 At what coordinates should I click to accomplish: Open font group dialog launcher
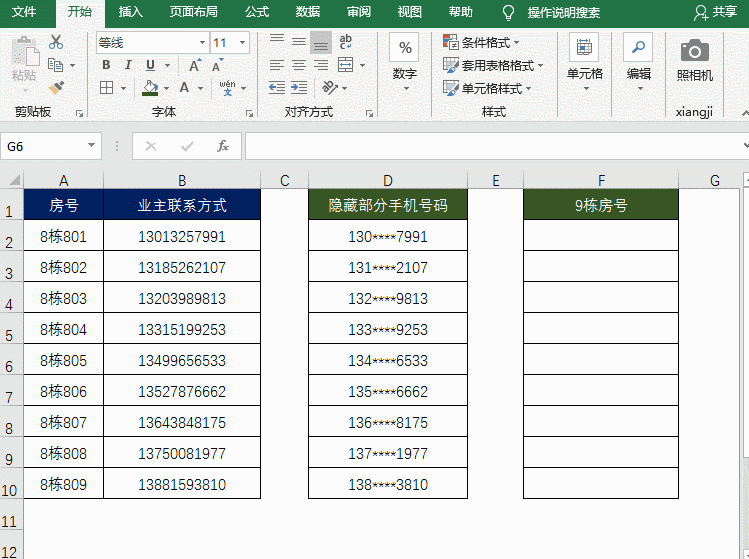pos(249,113)
